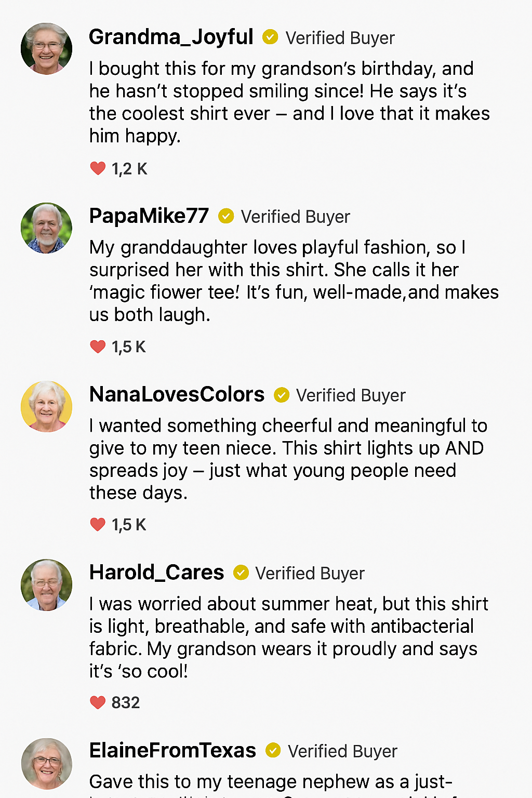
Task: Click Grandma_Joyful's verified checkmark badge
Action: point(270,37)
